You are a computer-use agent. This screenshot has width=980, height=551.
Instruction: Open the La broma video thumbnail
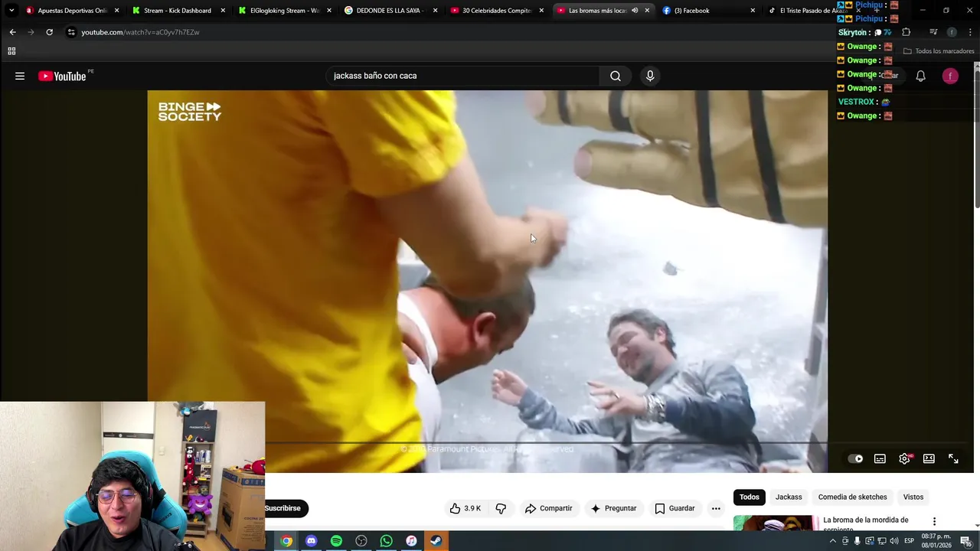click(776, 523)
